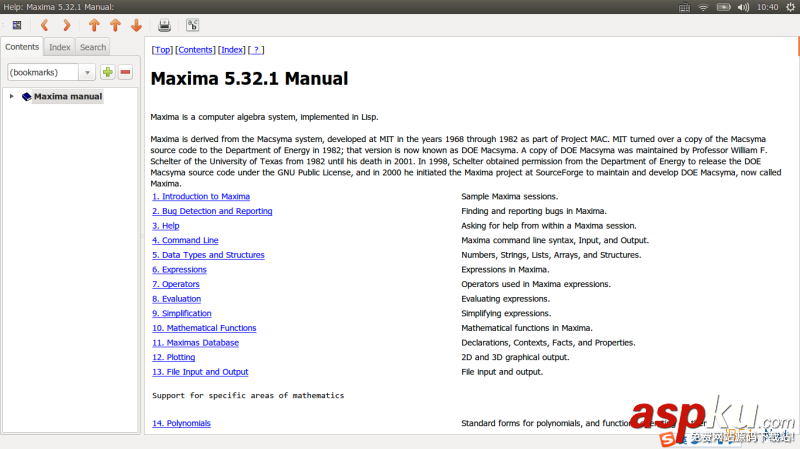Select the Maxima manual tree item
The image size is (800, 449).
click(68, 96)
